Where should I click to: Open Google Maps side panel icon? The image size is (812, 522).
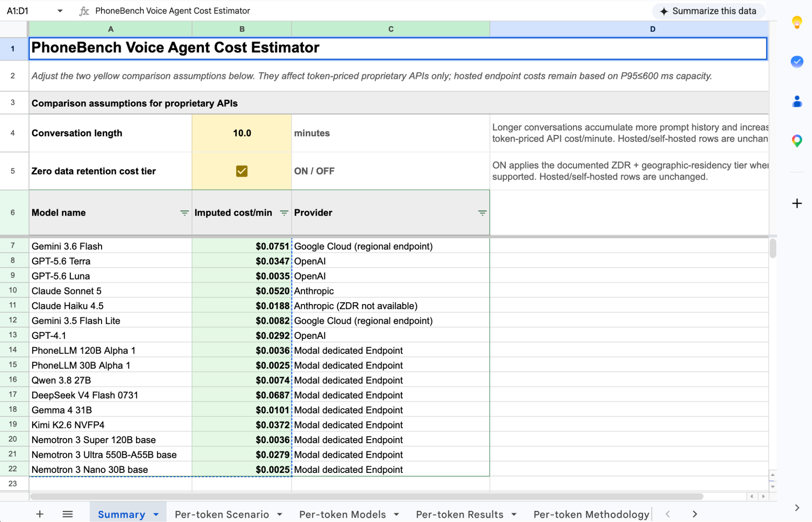coord(797,141)
